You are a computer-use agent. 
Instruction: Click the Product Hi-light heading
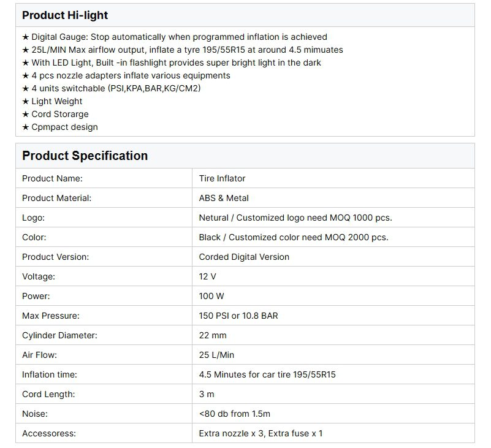click(65, 15)
